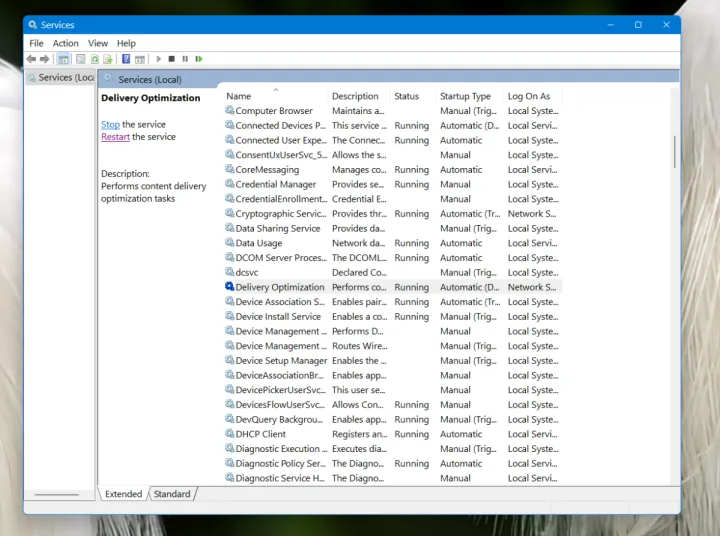
Task: Sort the list by the Name column header
Action: tap(239, 96)
